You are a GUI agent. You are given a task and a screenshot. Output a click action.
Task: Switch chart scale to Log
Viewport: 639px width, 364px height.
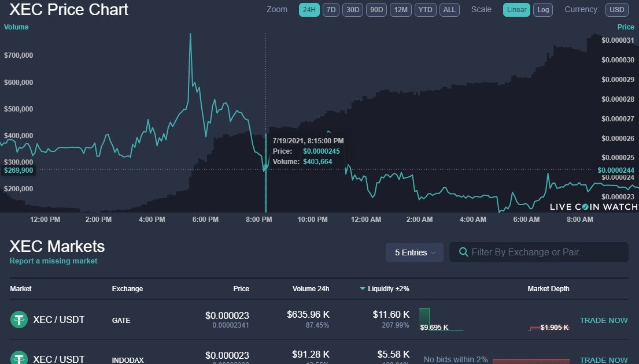pyautogui.click(x=542, y=10)
